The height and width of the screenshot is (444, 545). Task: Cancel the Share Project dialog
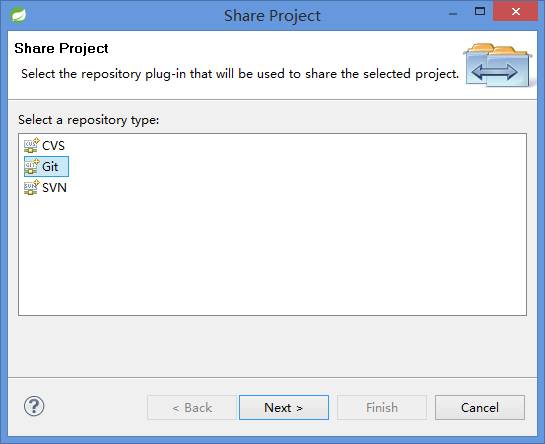[x=480, y=407]
